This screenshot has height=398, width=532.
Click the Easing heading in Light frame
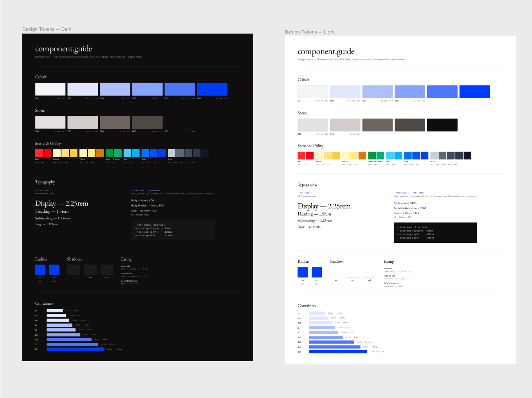pyautogui.click(x=389, y=262)
